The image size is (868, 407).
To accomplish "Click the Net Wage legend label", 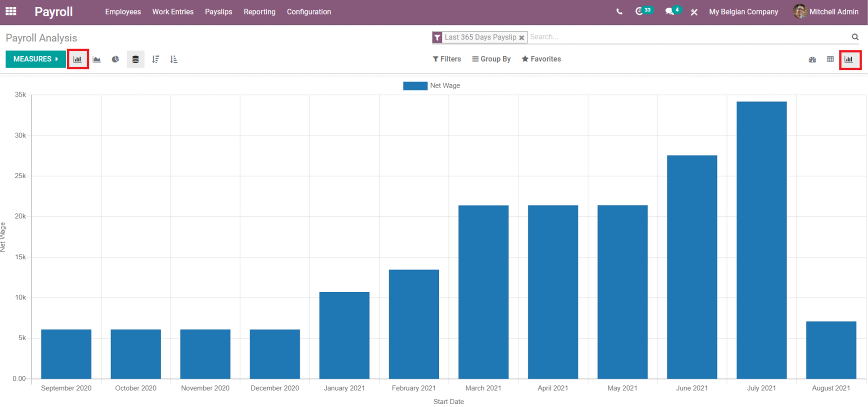I will (445, 85).
